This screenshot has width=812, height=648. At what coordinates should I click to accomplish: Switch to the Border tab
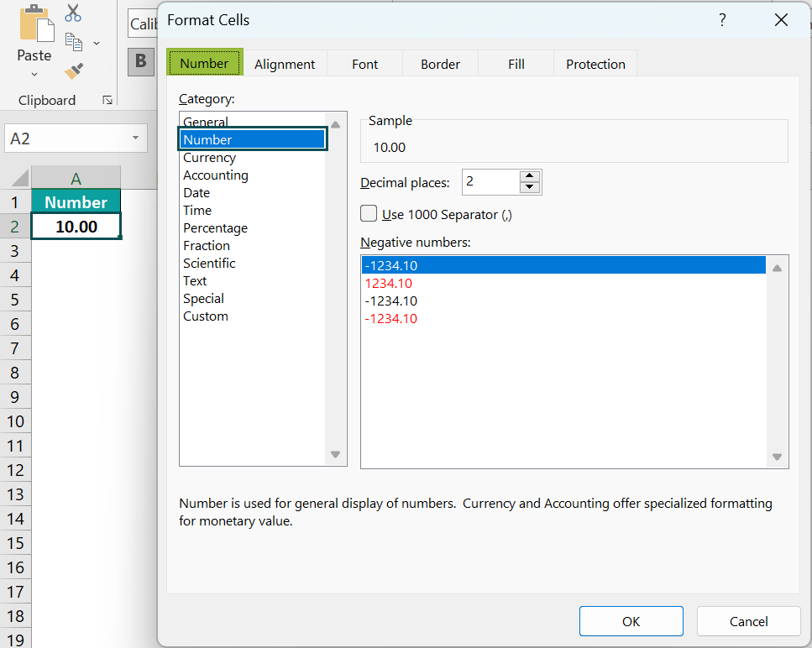click(x=440, y=64)
